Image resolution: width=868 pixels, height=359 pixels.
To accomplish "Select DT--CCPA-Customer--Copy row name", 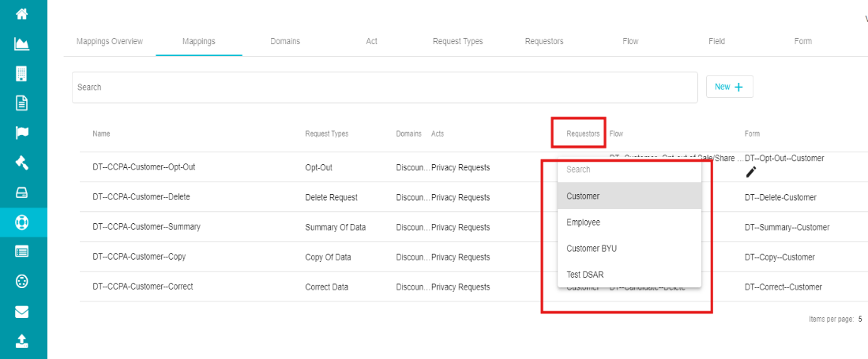I will click(139, 256).
